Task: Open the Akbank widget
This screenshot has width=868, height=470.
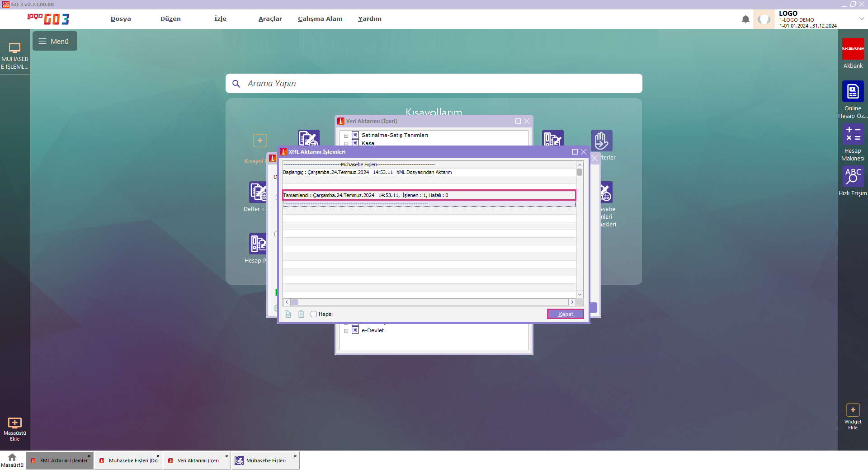Action: [x=853, y=49]
